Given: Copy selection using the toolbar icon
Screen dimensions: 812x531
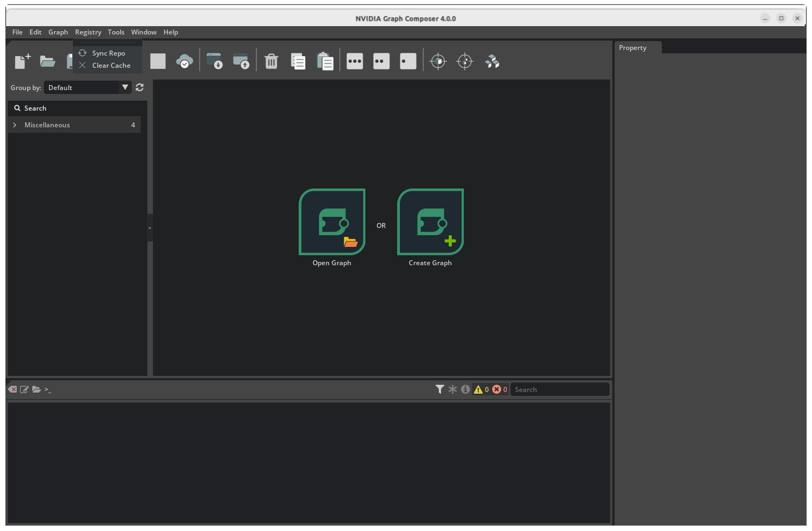Looking at the screenshot, I should pyautogui.click(x=298, y=61).
